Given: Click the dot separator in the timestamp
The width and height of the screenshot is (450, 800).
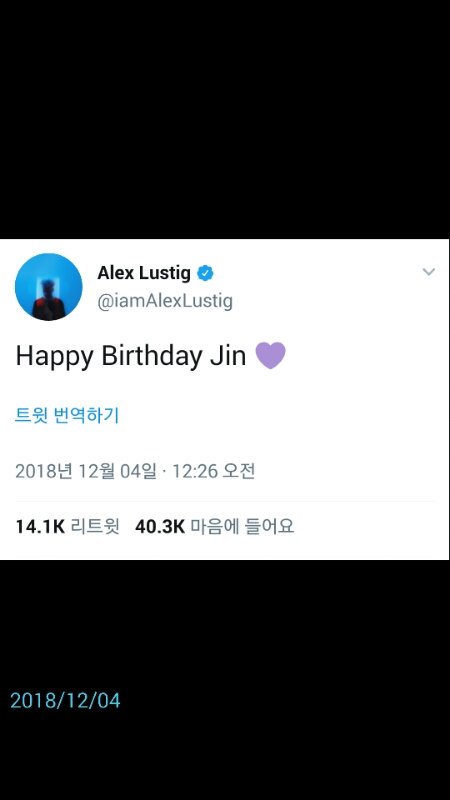Looking at the screenshot, I should click(164, 471).
